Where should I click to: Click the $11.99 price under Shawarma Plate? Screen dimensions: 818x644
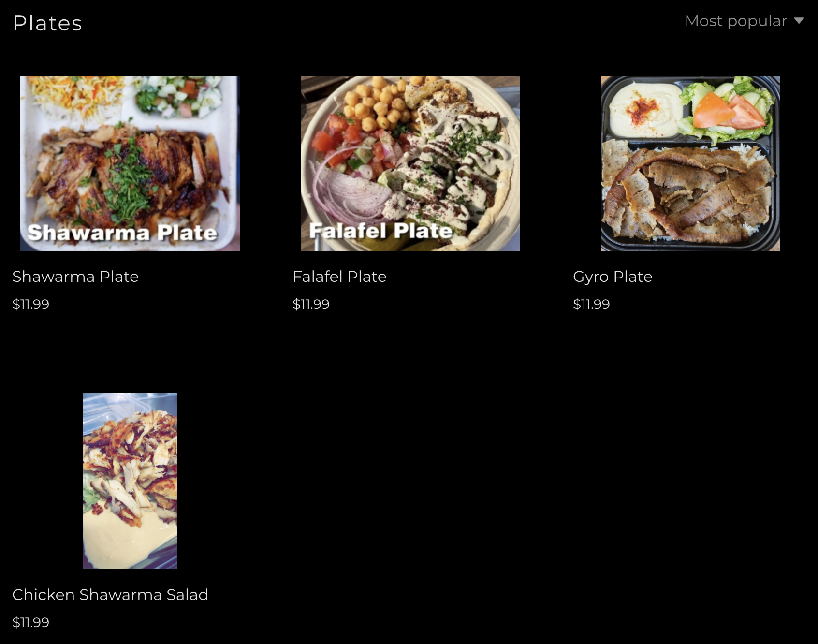click(x=31, y=304)
